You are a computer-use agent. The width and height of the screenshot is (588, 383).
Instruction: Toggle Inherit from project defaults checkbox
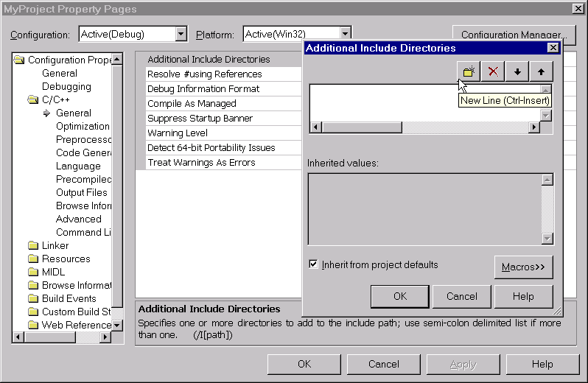[x=314, y=264]
